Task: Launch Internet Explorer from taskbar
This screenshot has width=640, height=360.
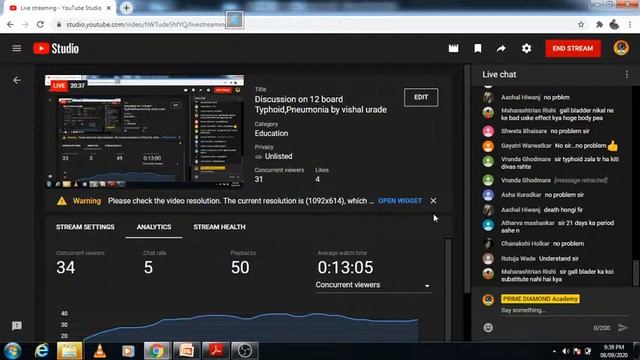Action: (41, 351)
